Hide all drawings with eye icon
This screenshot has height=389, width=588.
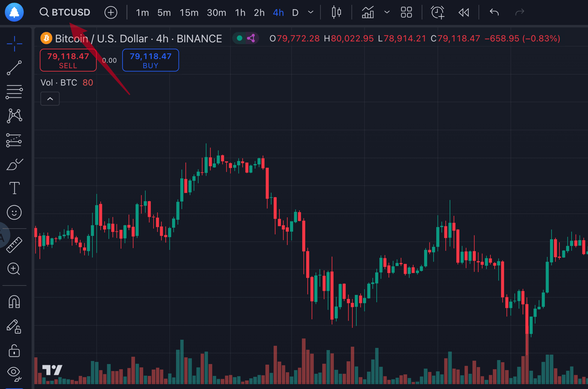coord(14,373)
